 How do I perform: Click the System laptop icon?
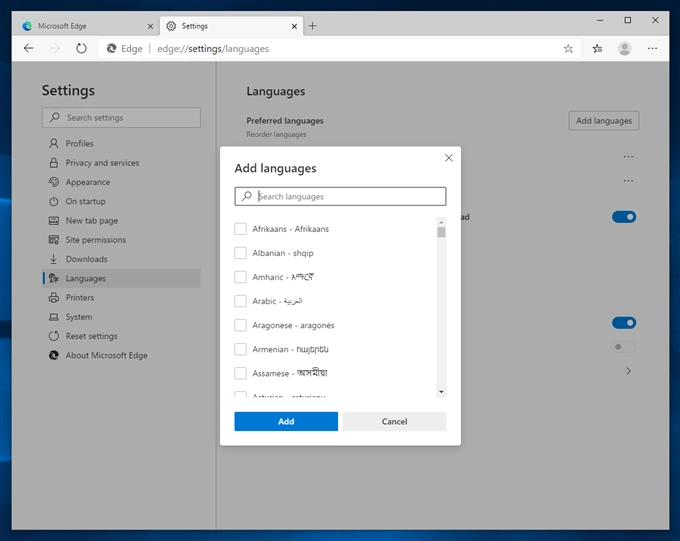(x=53, y=317)
